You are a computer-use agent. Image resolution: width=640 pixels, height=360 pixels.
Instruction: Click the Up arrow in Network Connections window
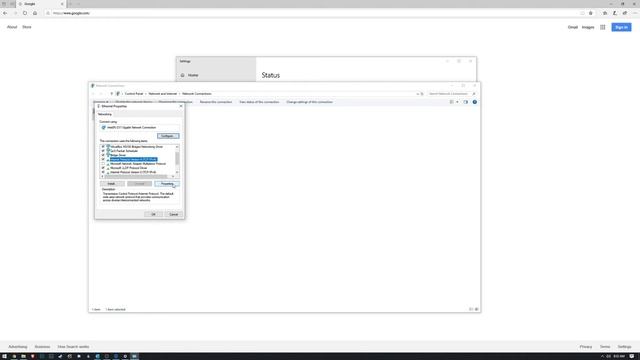pos(111,94)
